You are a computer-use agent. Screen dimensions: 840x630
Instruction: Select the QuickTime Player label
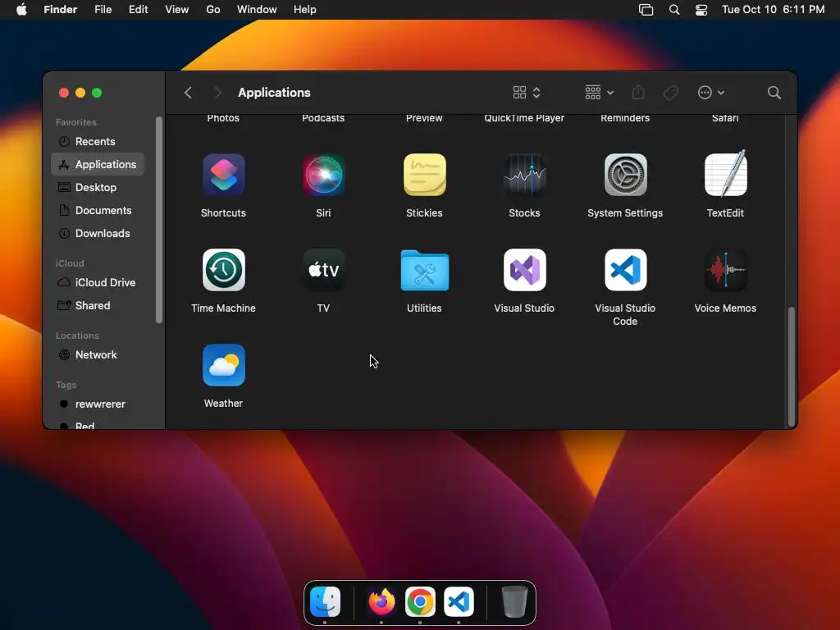(524, 118)
